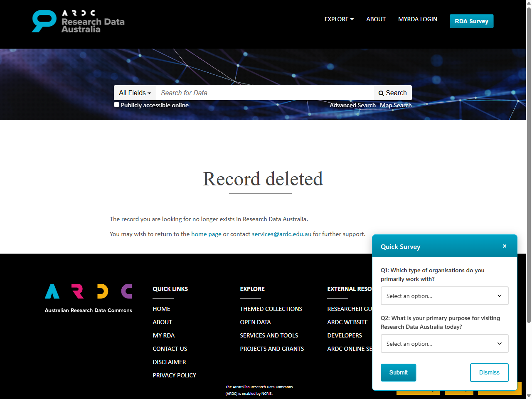Submit the Quick Survey
The width and height of the screenshot is (532, 399).
(x=398, y=372)
